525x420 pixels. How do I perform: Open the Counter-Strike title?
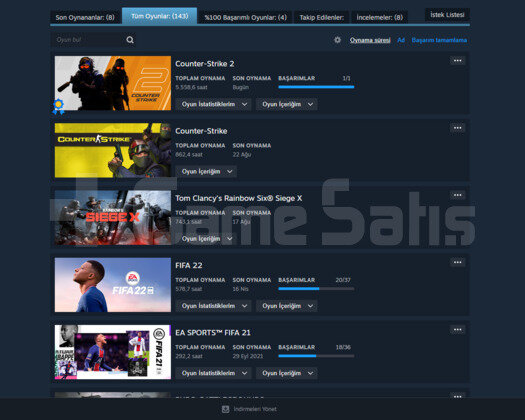[x=201, y=131]
